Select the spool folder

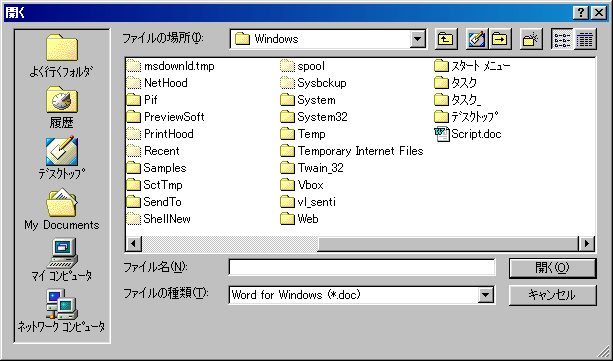coord(303,66)
